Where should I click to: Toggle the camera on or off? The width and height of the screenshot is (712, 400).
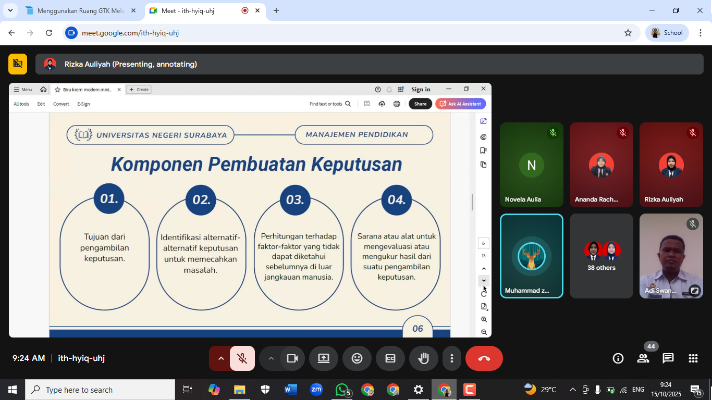pyautogui.click(x=293, y=358)
